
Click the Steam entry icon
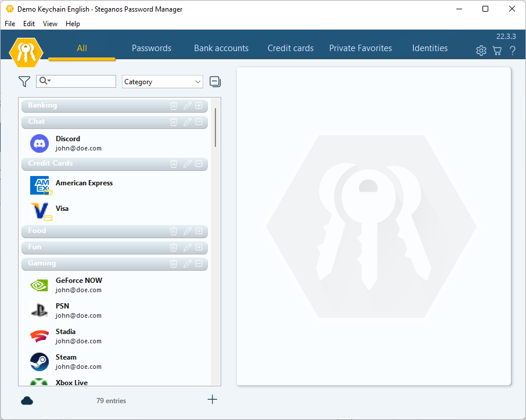point(39,361)
